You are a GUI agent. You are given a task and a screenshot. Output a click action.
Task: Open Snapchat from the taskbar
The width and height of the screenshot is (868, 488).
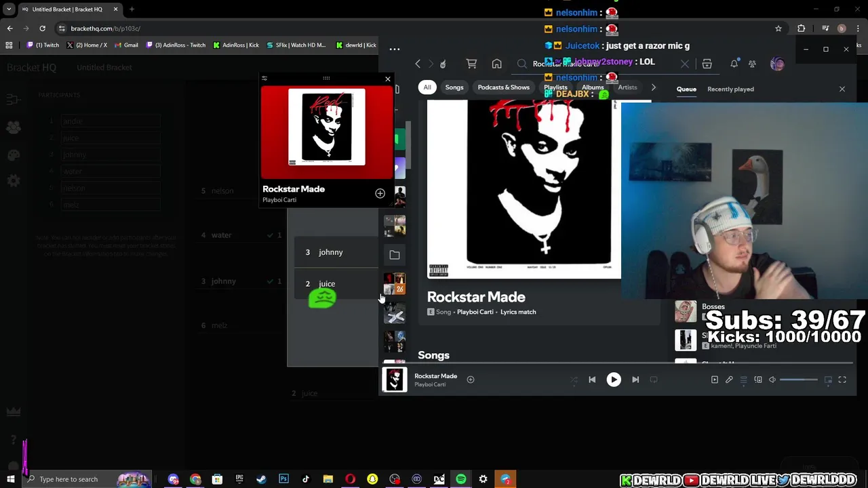point(372,479)
